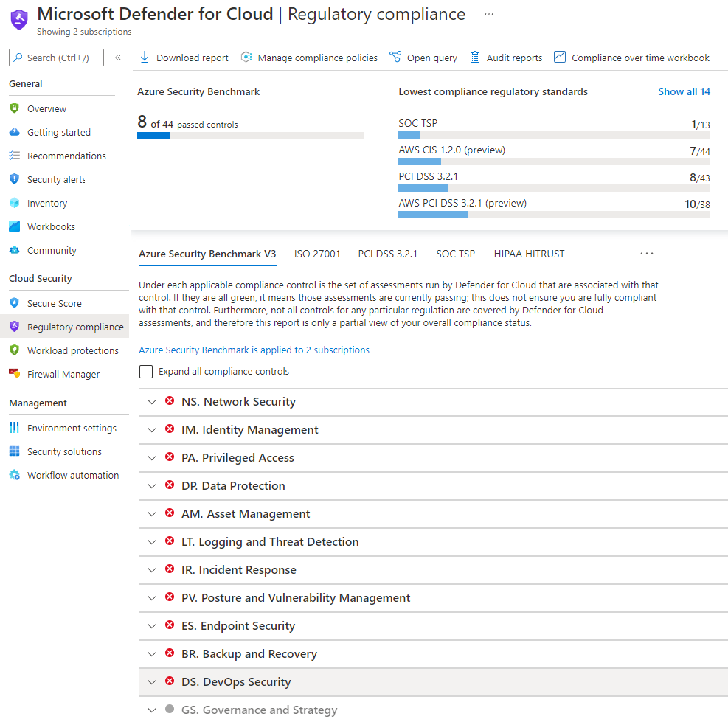Image resolution: width=728 pixels, height=725 pixels.
Task: Click the Inventory cube icon
Action: (x=15, y=203)
